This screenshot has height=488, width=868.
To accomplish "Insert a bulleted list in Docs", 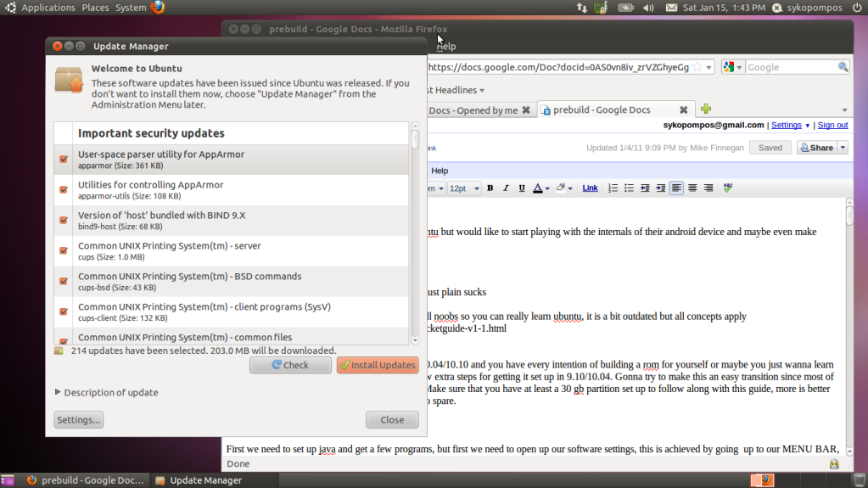I will pyautogui.click(x=629, y=188).
